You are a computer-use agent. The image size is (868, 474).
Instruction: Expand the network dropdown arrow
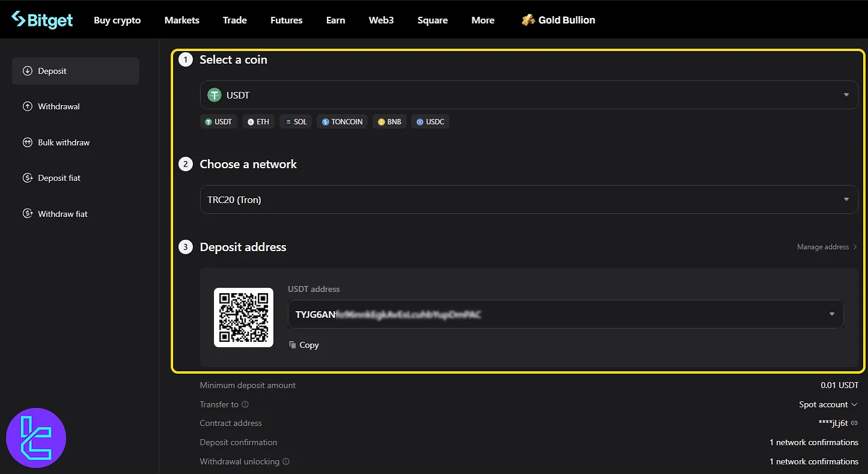click(846, 199)
